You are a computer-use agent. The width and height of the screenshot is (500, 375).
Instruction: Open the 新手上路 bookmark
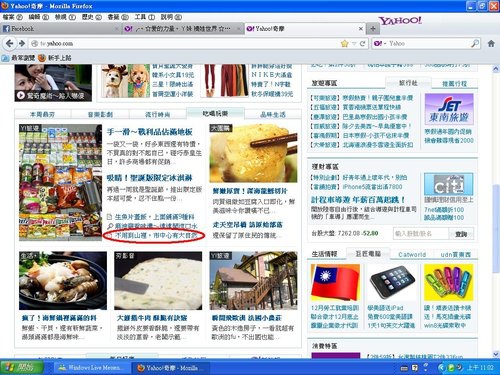[55, 58]
